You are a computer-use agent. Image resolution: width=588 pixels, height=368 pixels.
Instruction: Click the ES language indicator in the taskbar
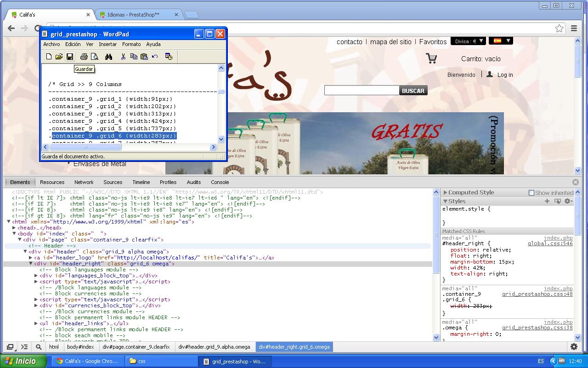click(541, 361)
